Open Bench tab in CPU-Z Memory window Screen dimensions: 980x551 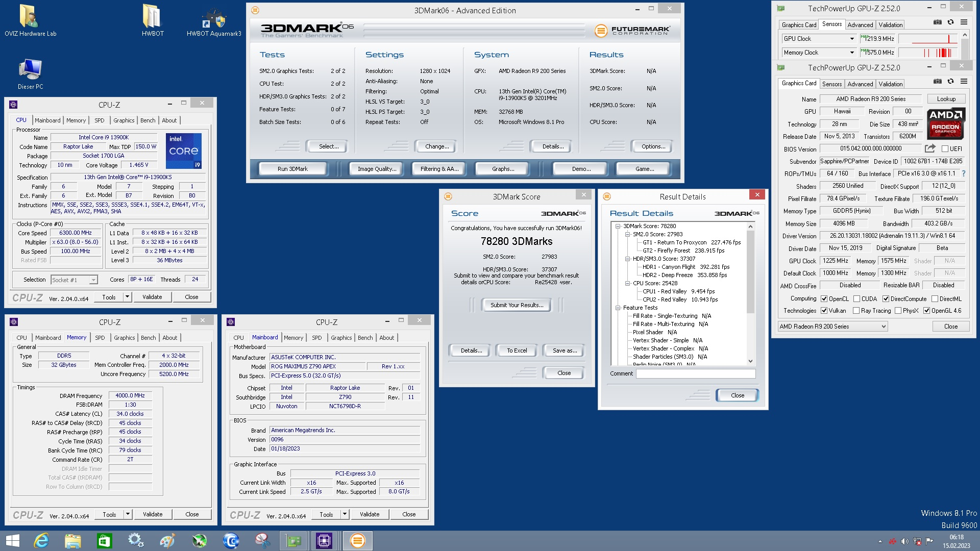pos(148,338)
